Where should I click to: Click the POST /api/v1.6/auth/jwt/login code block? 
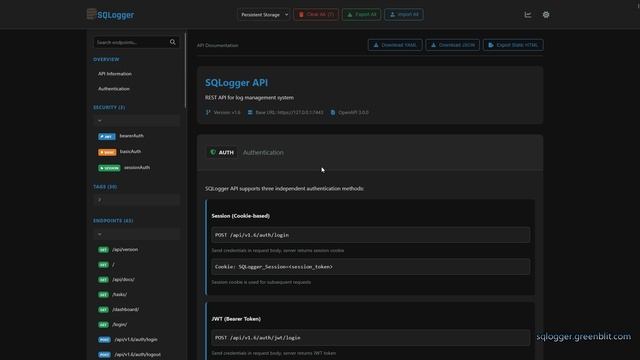371,338
